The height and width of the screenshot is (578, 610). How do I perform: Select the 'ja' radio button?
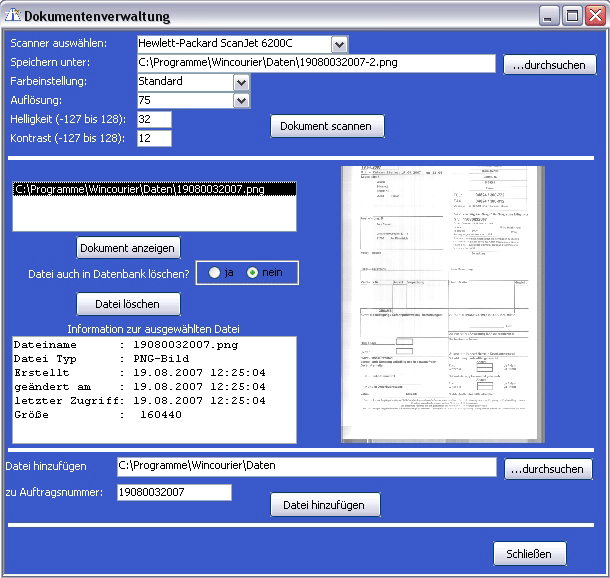pos(214,273)
